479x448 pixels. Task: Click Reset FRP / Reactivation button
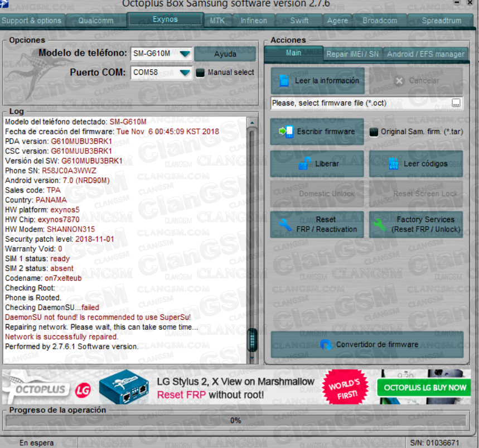pos(317,225)
